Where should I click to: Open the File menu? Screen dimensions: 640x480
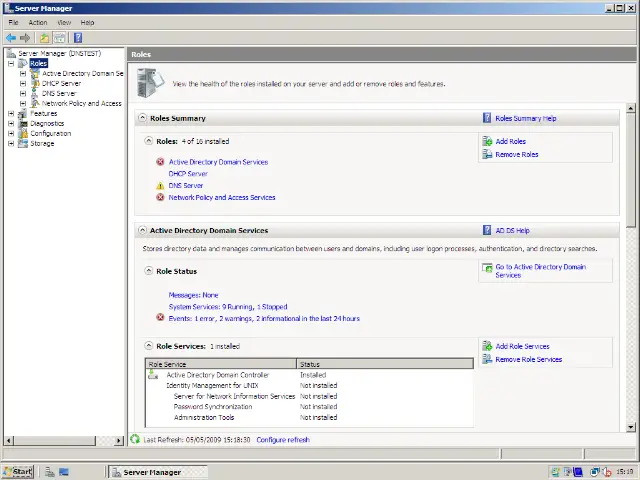click(x=13, y=22)
